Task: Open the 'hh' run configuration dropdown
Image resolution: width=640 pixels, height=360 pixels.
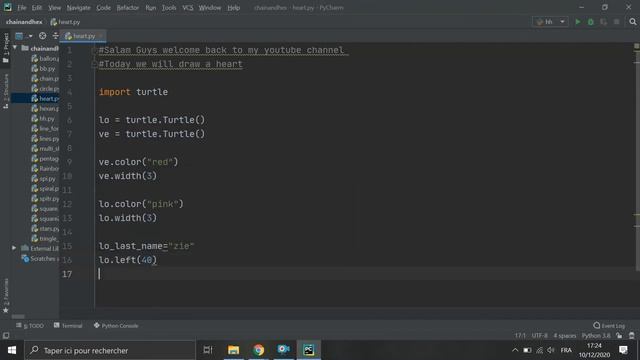Action: (550, 22)
